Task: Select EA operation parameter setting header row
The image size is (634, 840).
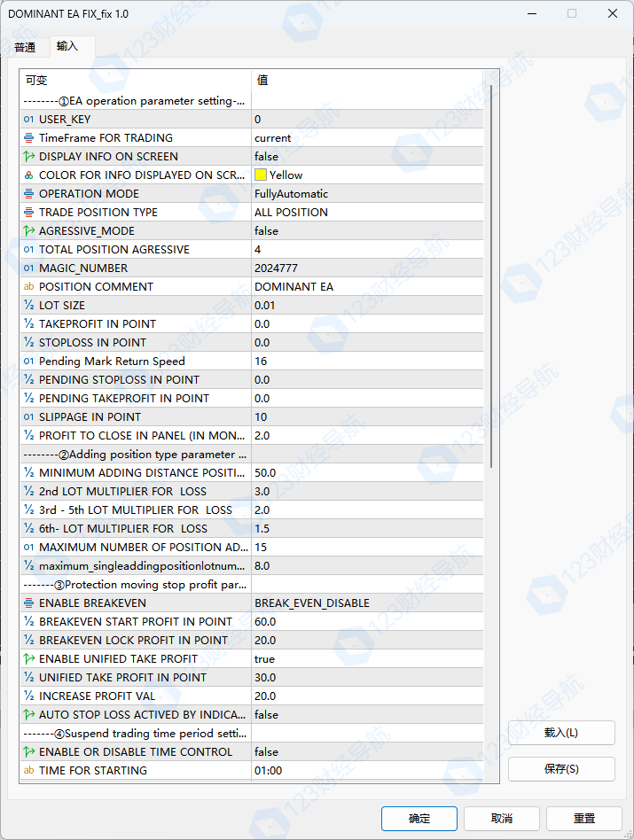Action: [252, 101]
